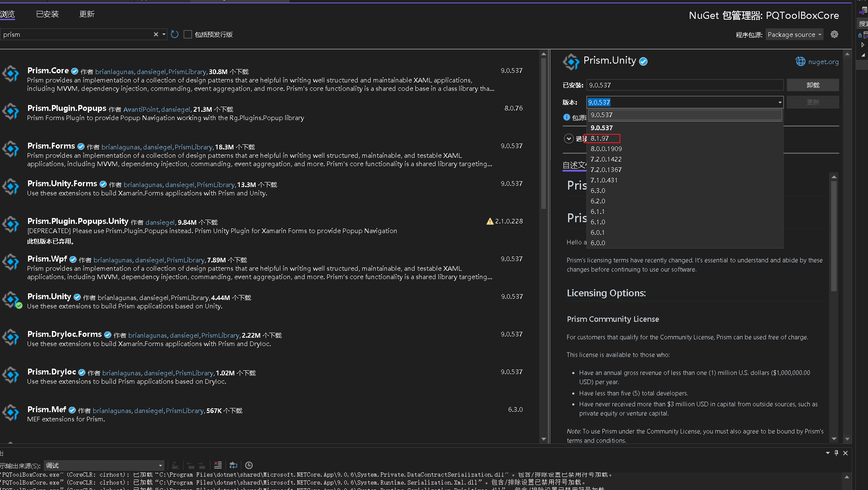The width and height of the screenshot is (868, 490).
Task: Toggle word wrap icon in output toolbar
Action: coord(233,465)
